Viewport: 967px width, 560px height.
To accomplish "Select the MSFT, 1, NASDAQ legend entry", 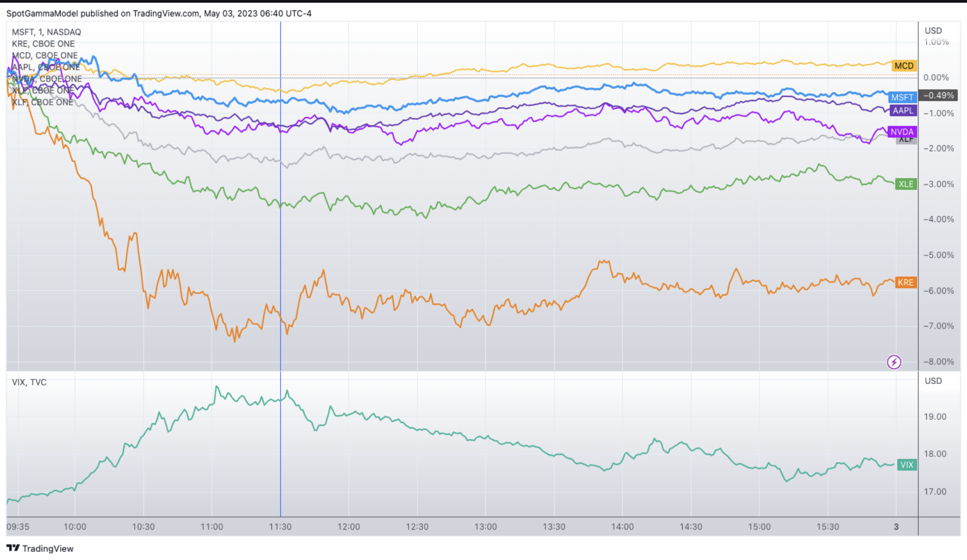I will pos(46,32).
